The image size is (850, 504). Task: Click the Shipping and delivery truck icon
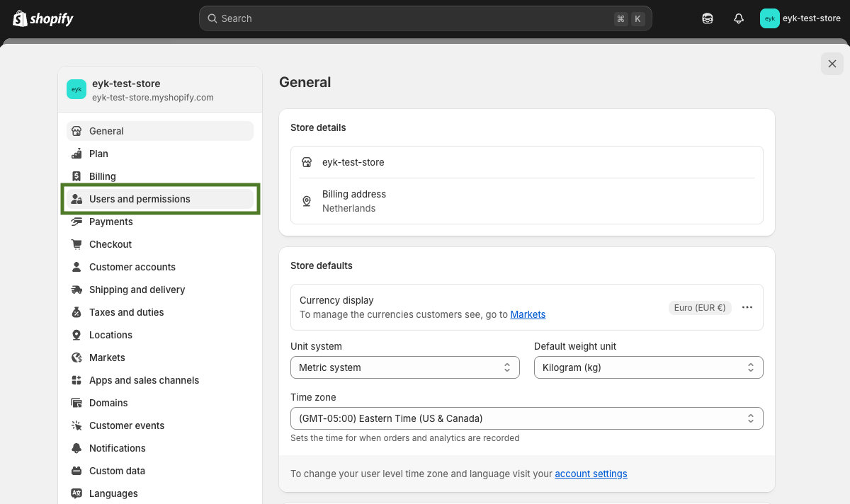[x=76, y=290]
